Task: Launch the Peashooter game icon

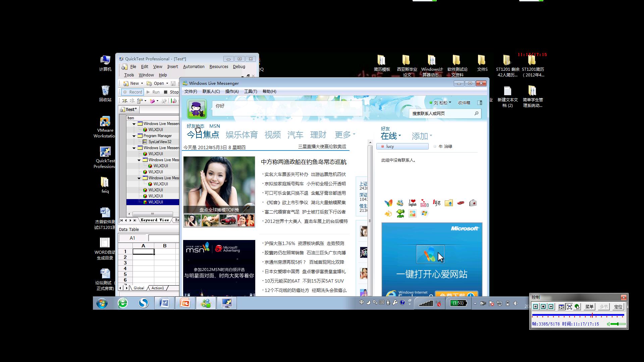Action: click(x=400, y=214)
